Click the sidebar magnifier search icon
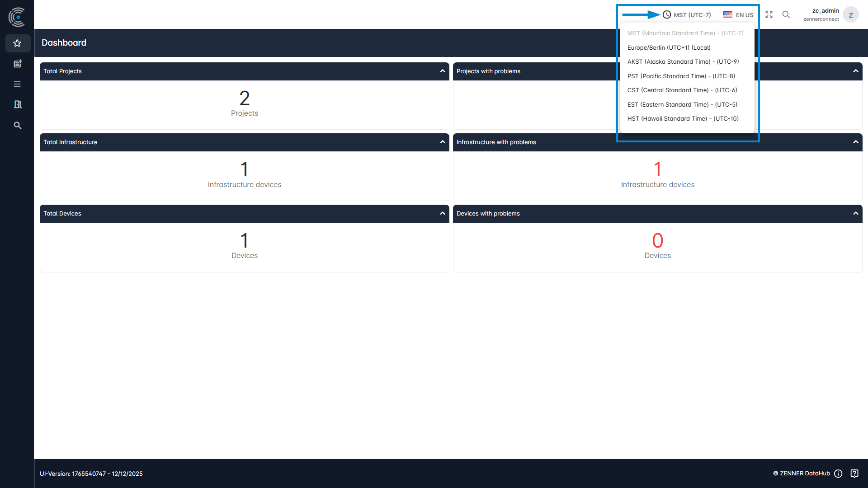This screenshot has height=488, width=868. (x=18, y=125)
